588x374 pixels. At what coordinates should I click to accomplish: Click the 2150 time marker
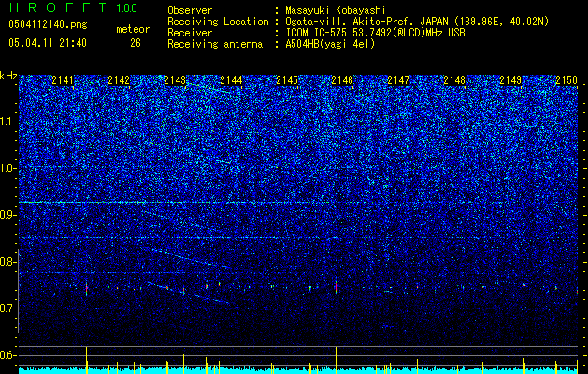coord(566,79)
